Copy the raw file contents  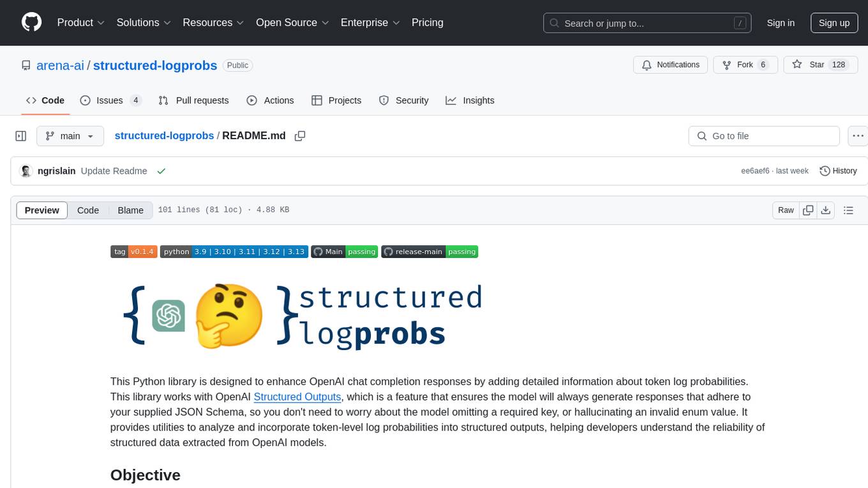[x=809, y=210]
